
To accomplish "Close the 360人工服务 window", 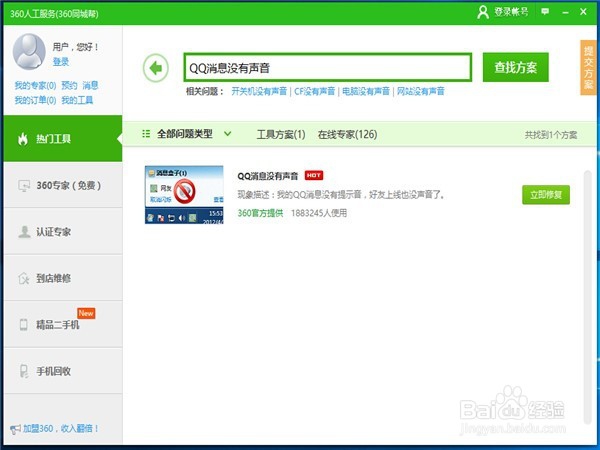I will click(x=583, y=12).
